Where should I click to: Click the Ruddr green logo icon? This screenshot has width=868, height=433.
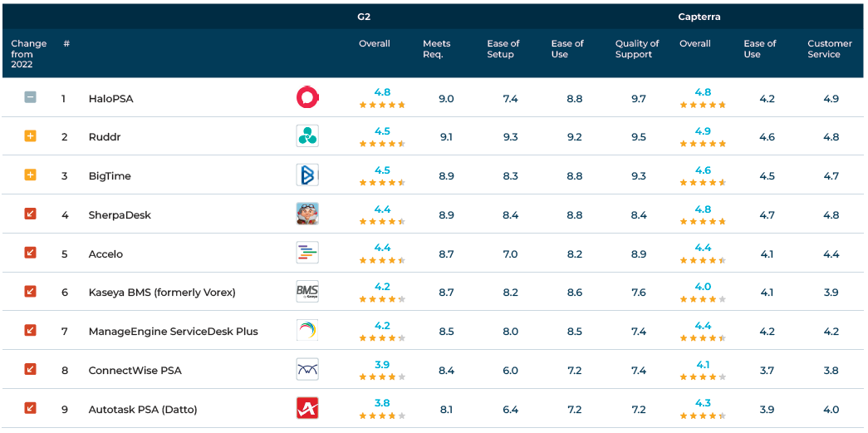pos(307,136)
